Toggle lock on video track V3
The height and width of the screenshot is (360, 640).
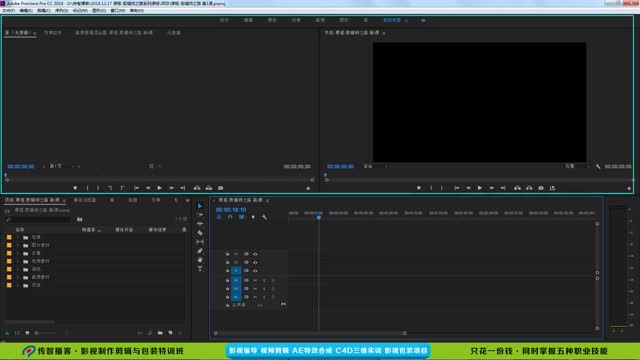tap(227, 254)
